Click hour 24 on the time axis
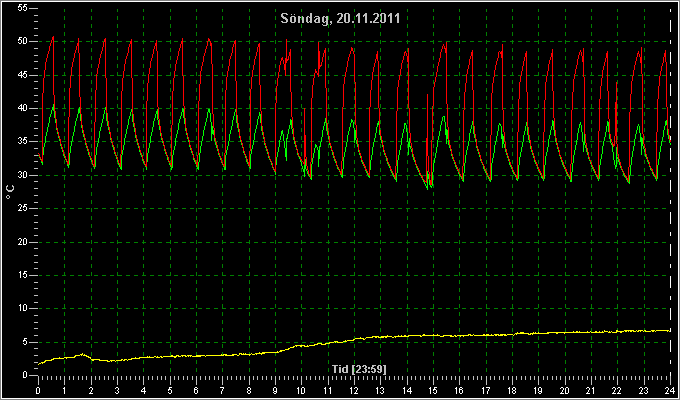 [670, 390]
